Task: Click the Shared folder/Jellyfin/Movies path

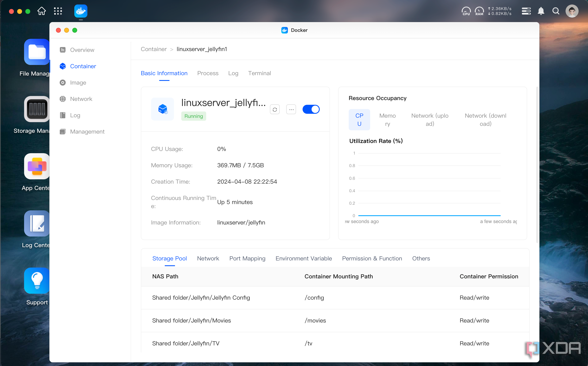Action: coord(191,320)
